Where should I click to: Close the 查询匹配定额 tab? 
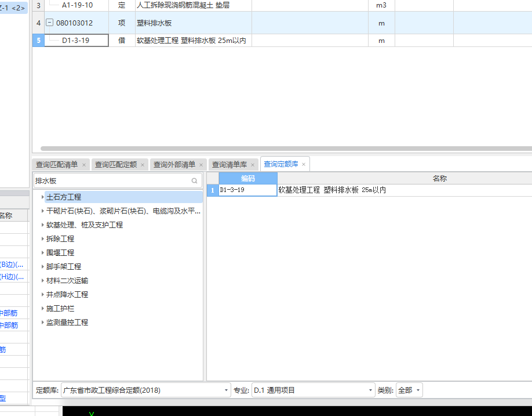click(x=143, y=165)
